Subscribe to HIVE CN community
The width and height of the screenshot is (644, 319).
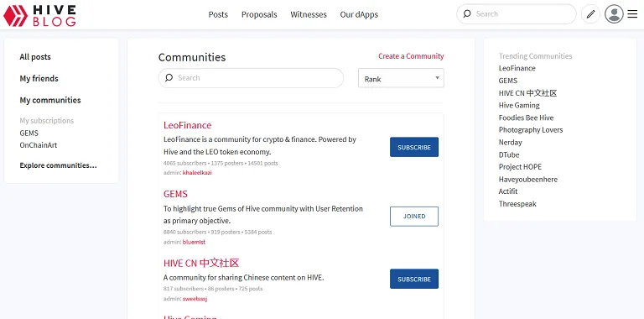pyautogui.click(x=414, y=279)
